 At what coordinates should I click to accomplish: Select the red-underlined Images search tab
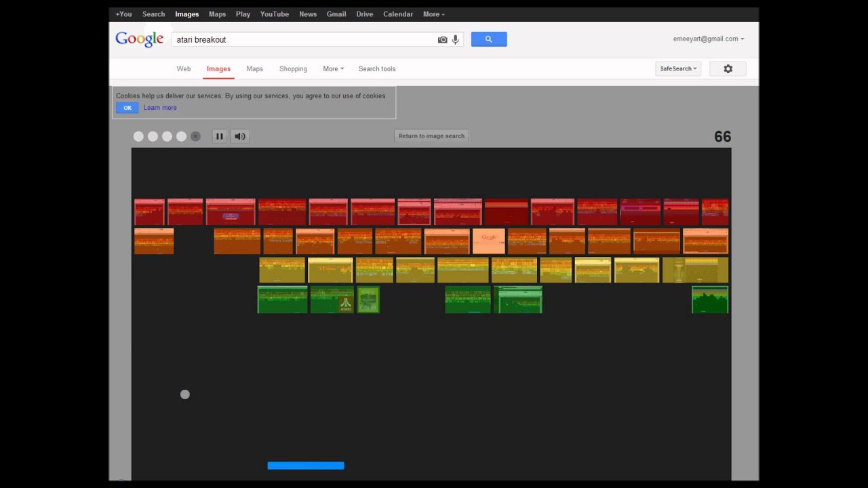(x=218, y=68)
